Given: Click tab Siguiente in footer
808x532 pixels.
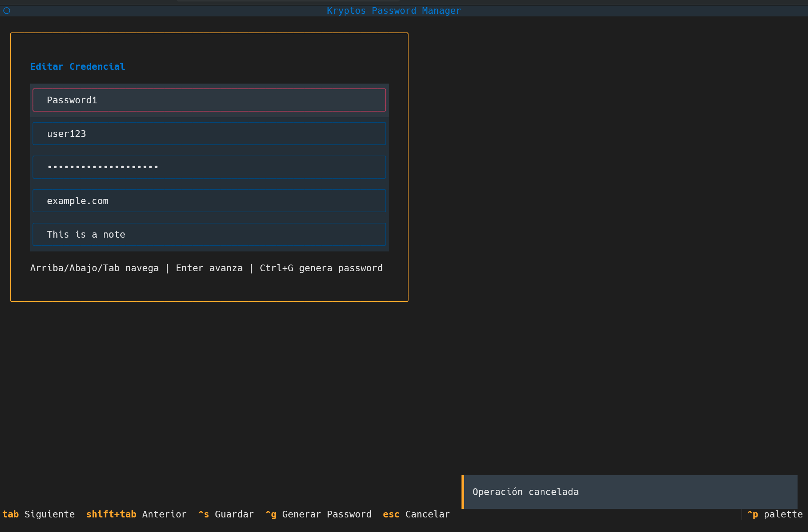Looking at the screenshot, I should pos(38,514).
